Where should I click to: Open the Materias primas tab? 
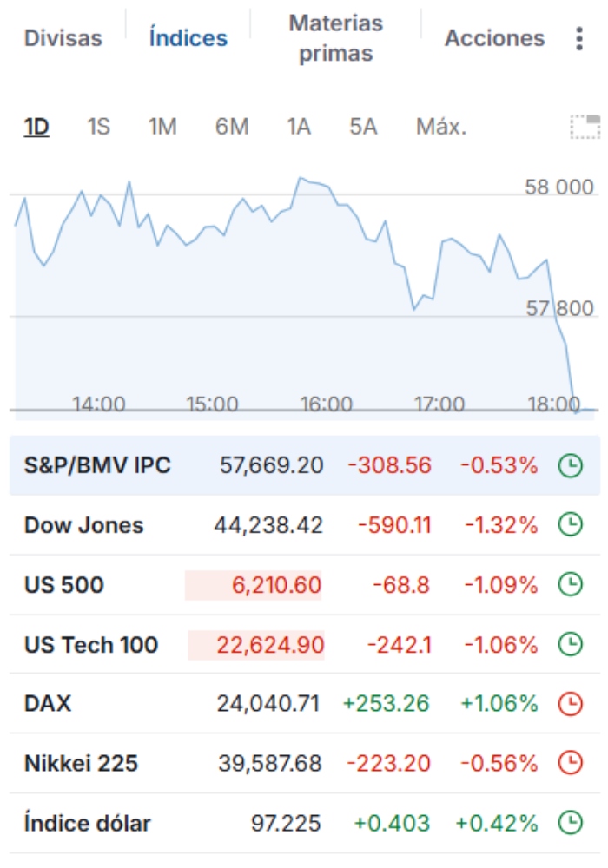335,38
